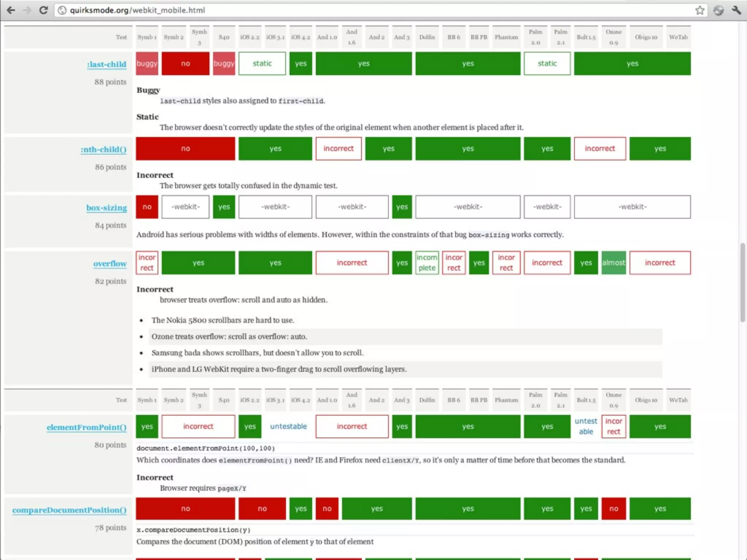Open the :last-child test link
This screenshot has height=560, width=747.
point(107,65)
